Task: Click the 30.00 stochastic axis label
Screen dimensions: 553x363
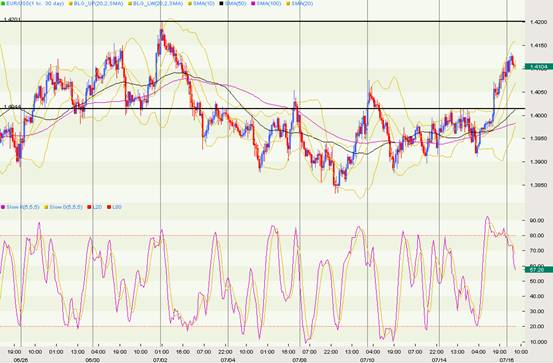Action: point(537,311)
